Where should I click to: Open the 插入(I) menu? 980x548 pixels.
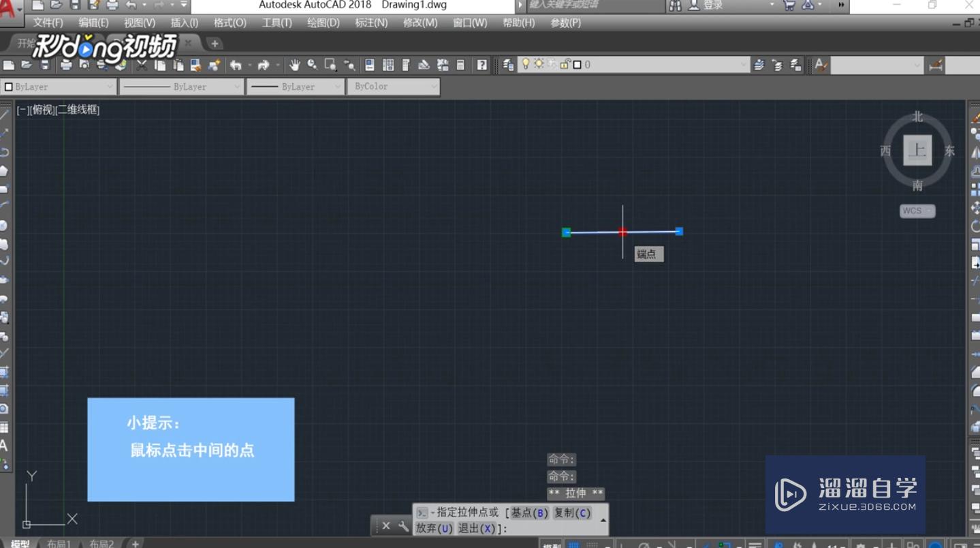tap(185, 22)
